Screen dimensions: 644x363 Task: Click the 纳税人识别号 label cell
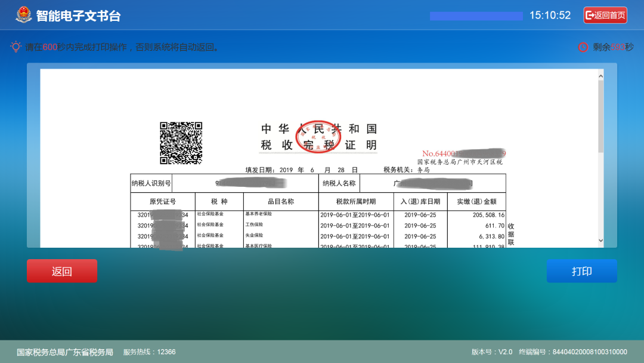(x=151, y=183)
